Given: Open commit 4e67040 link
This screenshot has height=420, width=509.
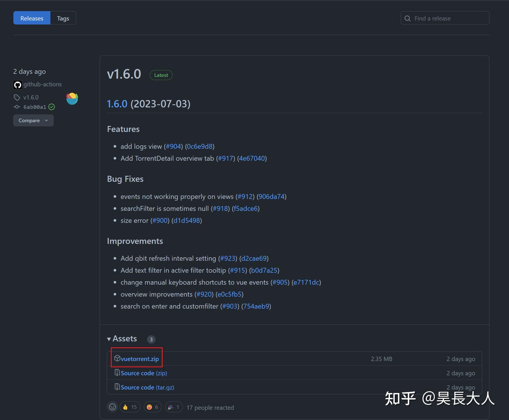Looking at the screenshot, I should pos(252,158).
